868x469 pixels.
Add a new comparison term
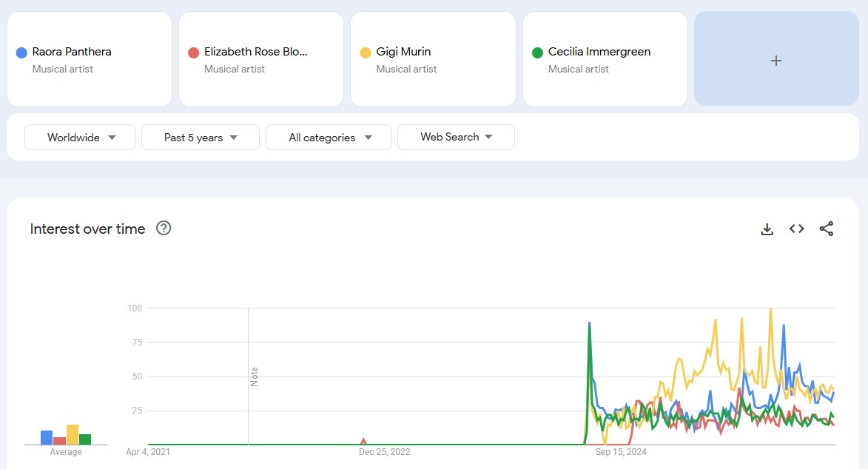click(776, 58)
